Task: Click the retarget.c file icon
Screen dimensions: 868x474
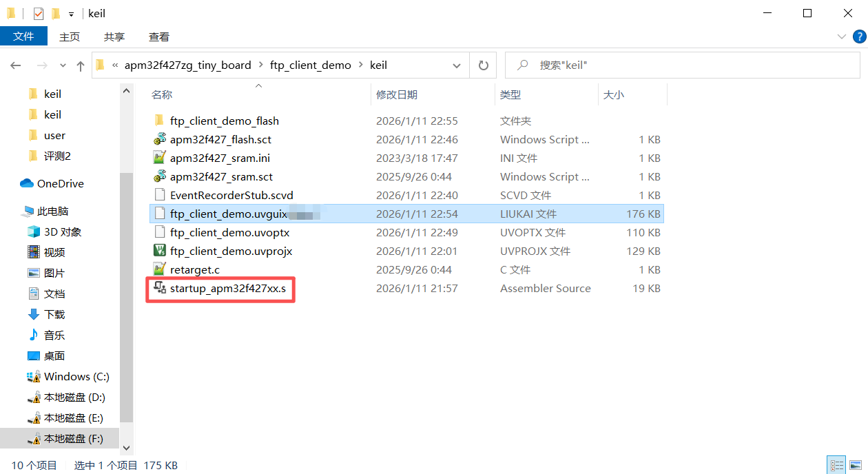Action: click(x=159, y=269)
